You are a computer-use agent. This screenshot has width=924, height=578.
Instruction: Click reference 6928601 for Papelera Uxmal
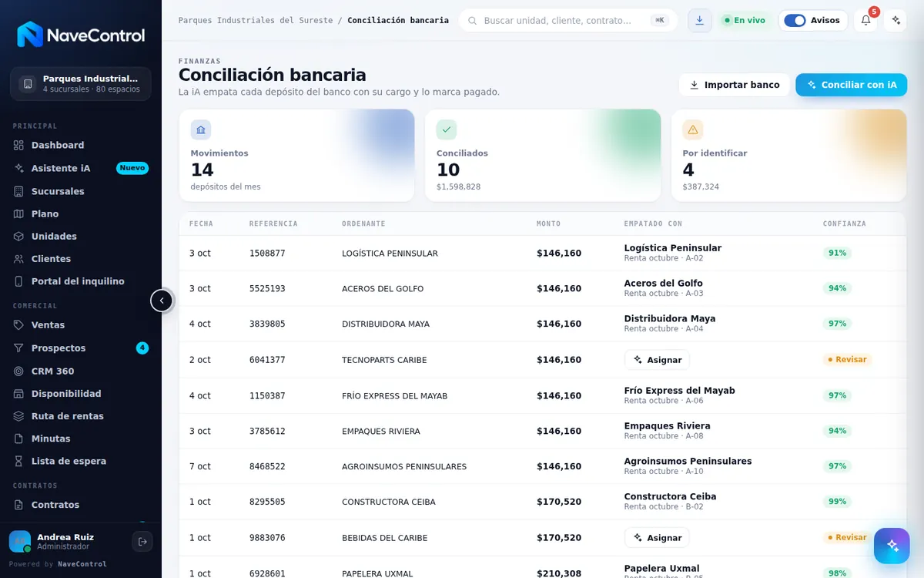[x=267, y=574]
